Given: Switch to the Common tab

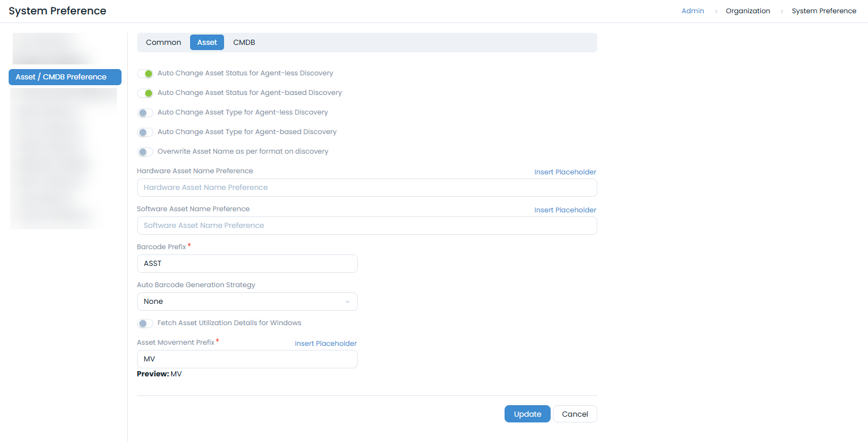Looking at the screenshot, I should tap(164, 43).
